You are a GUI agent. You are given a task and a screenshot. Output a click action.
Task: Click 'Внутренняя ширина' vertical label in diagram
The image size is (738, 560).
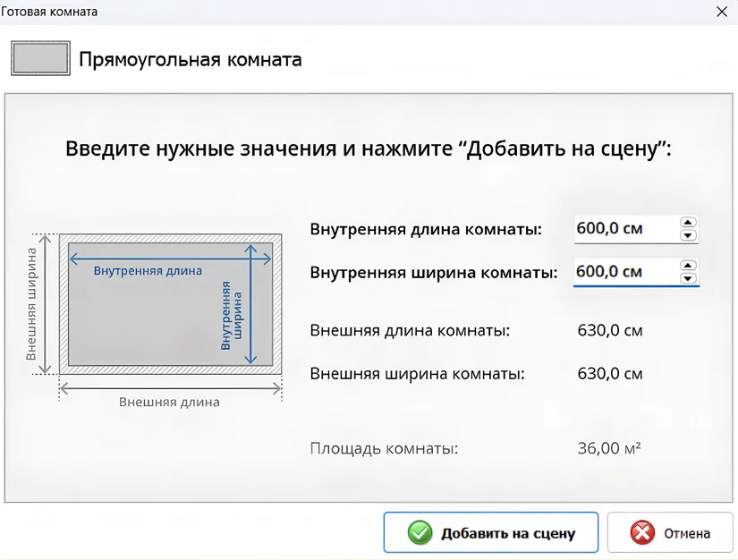click(x=232, y=316)
